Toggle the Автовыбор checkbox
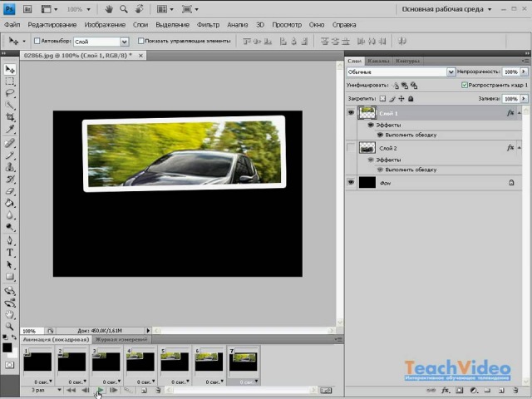Image resolution: width=532 pixels, height=399 pixels. tap(37, 41)
